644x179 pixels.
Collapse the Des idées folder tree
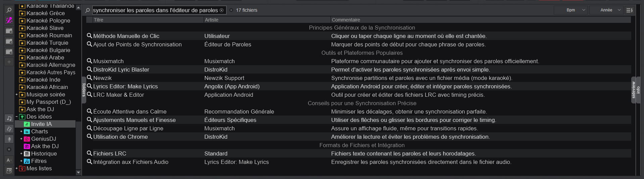point(16,117)
